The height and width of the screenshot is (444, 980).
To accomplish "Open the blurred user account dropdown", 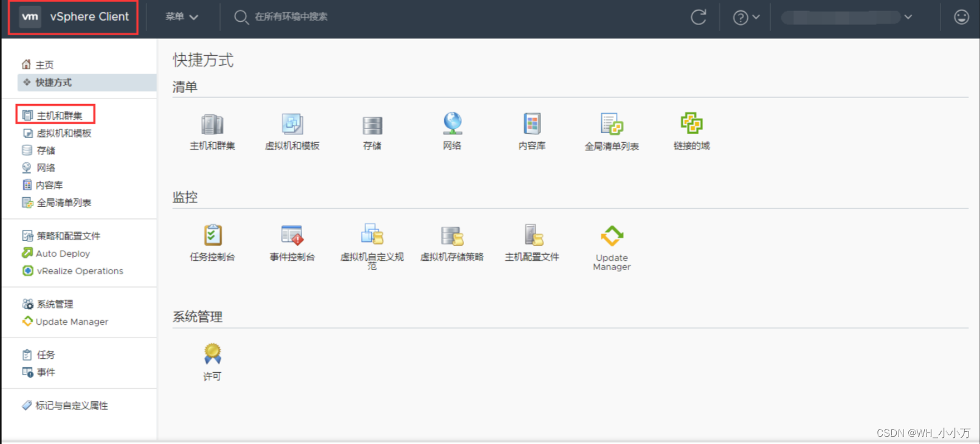I will click(847, 17).
